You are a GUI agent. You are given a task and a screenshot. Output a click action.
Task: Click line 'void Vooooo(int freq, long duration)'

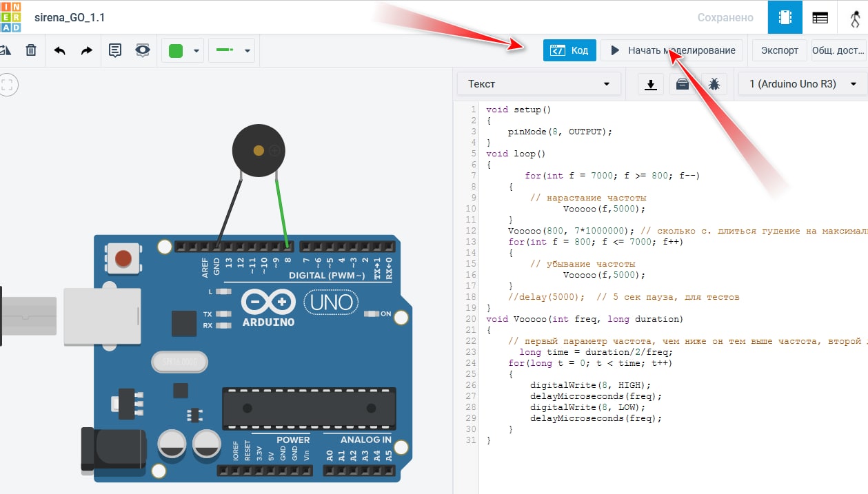click(585, 319)
